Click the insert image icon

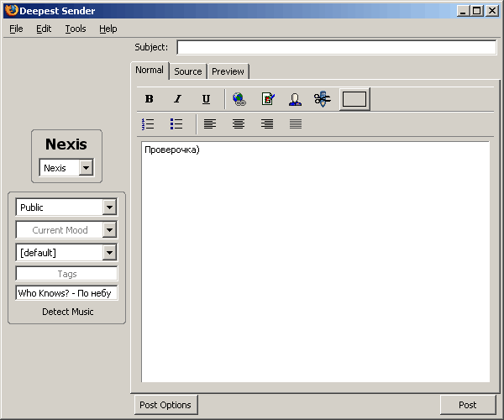(x=267, y=99)
